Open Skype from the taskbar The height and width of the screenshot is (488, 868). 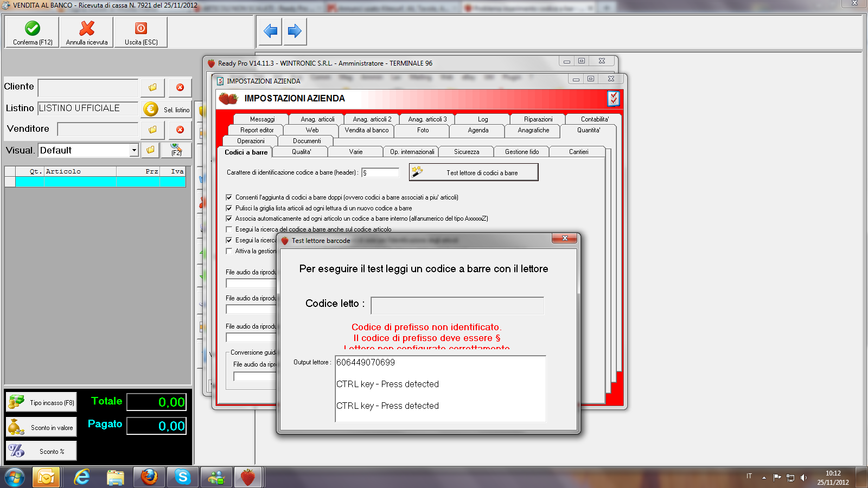pyautogui.click(x=183, y=477)
